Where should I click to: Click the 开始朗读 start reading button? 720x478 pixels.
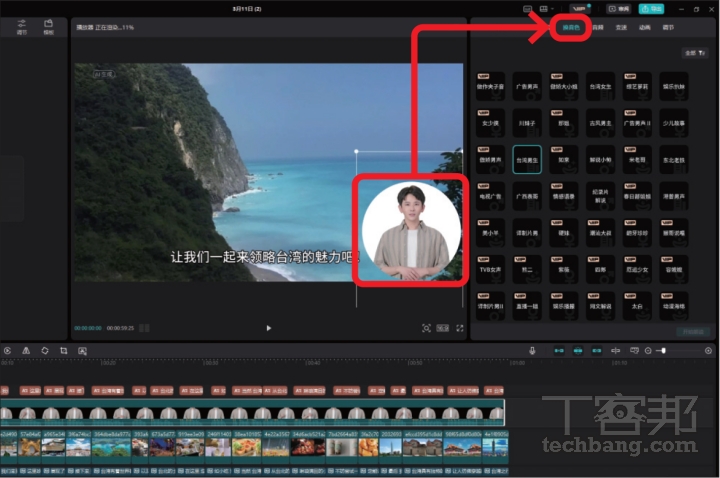(693, 332)
